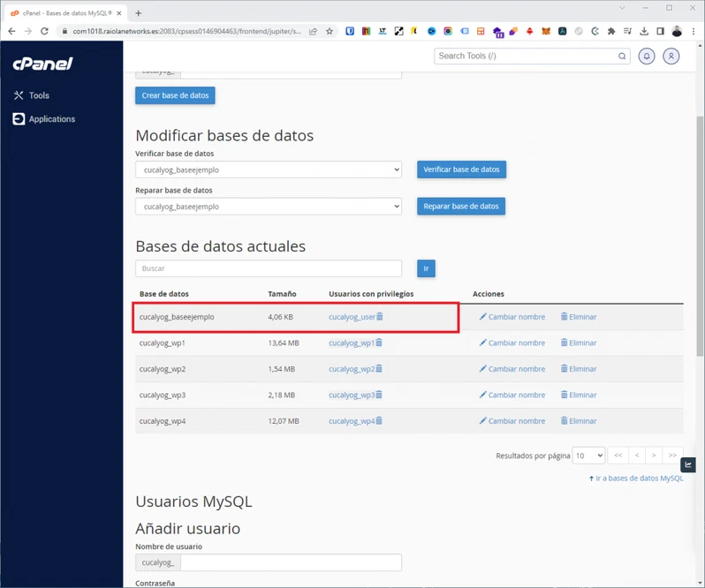The width and height of the screenshot is (705, 588).
Task: Click trash icon next to cucalyog_wp1 user
Action: point(380,343)
